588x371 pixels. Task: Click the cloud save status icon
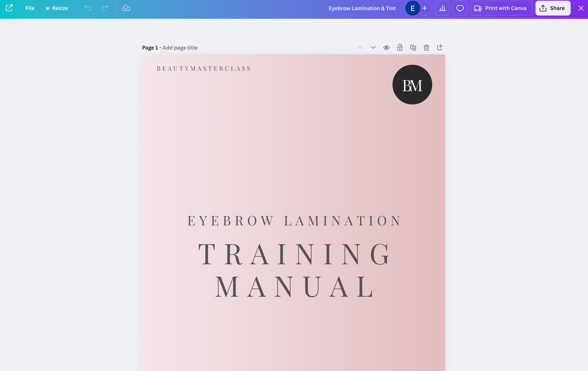tap(126, 8)
